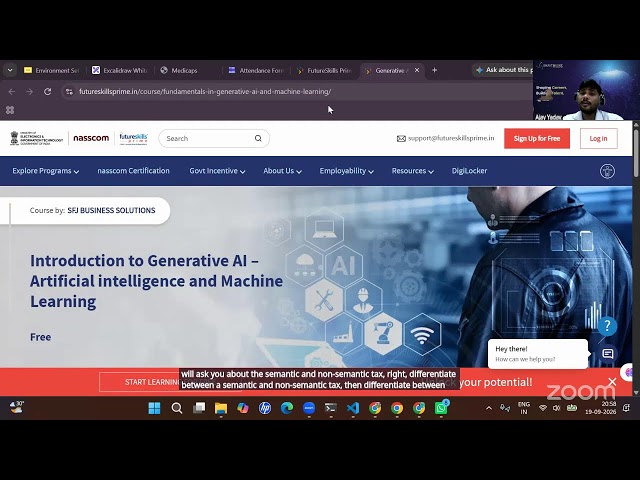This screenshot has height=480, width=640.
Task: Click the futureskillsprime.in URL address bar
Action: (205, 91)
